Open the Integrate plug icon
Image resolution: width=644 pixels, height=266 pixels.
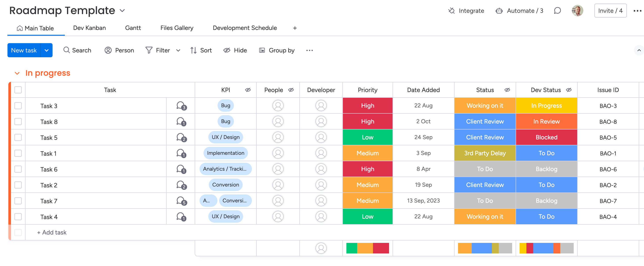coord(451,11)
